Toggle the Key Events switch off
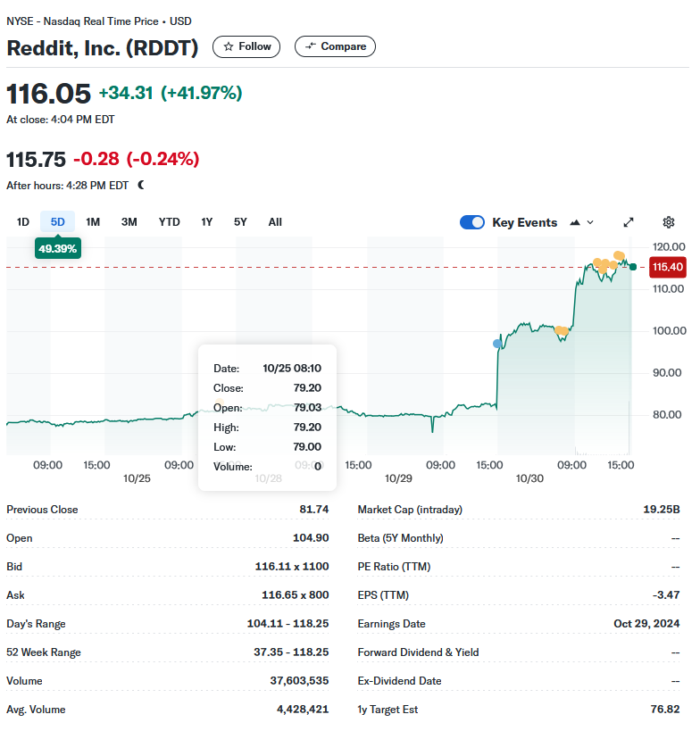700x731 pixels. (x=472, y=222)
